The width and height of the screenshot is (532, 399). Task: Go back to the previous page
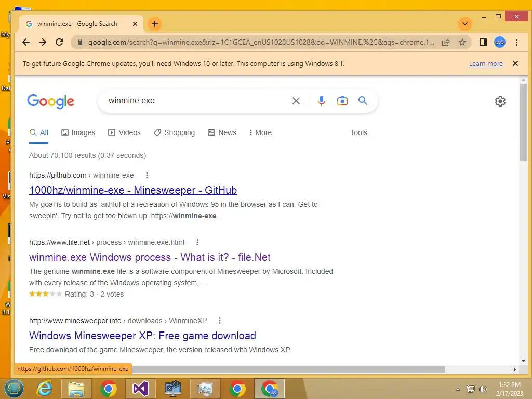point(26,42)
